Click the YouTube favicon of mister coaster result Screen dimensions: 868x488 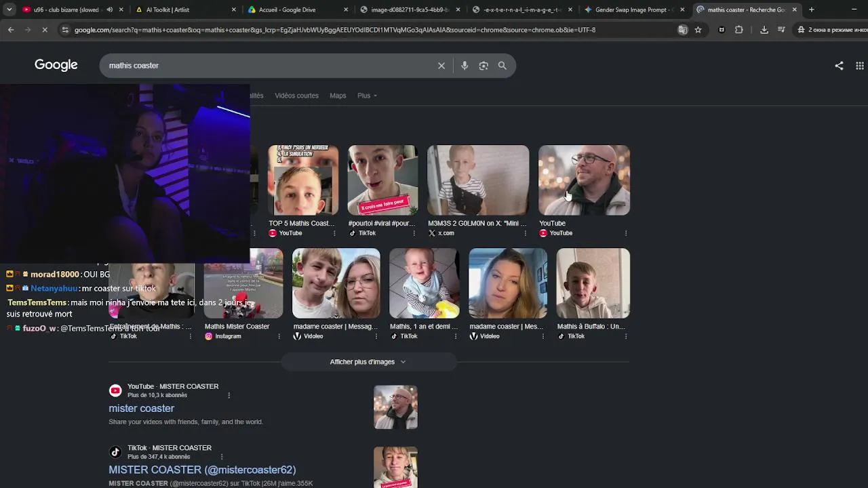click(x=115, y=390)
